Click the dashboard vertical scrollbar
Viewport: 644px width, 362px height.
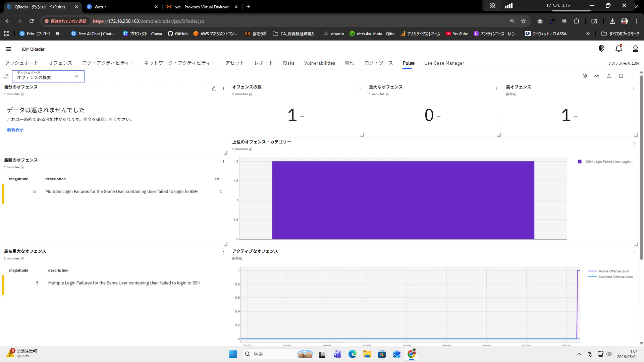(x=641, y=168)
